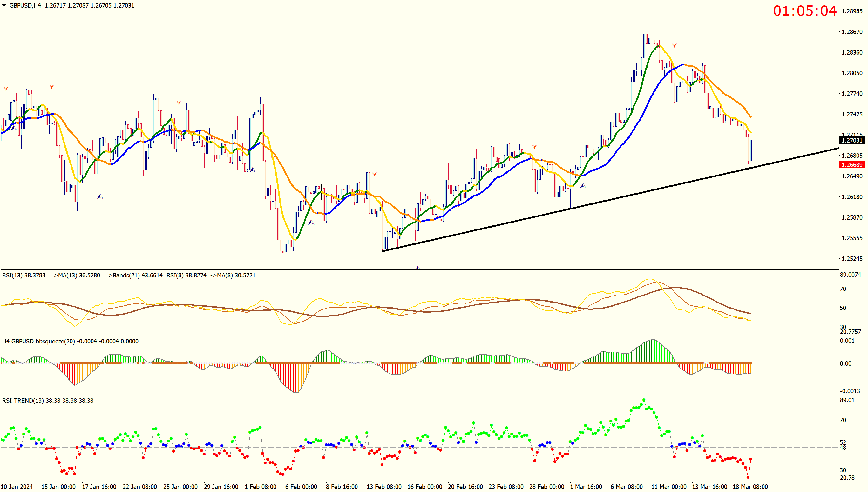Click the GBPUSD,H4 symbol title
868x492 pixels.
click(x=25, y=5)
